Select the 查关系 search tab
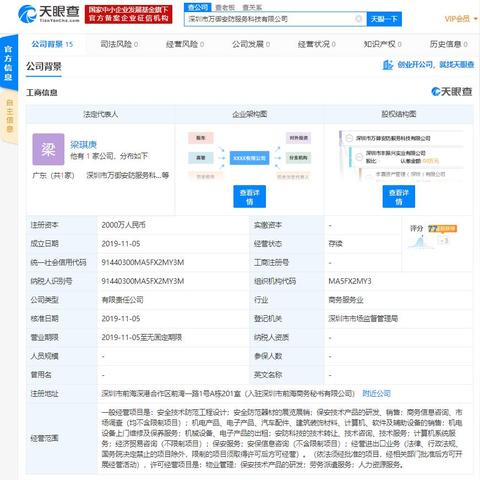 [x=252, y=7]
